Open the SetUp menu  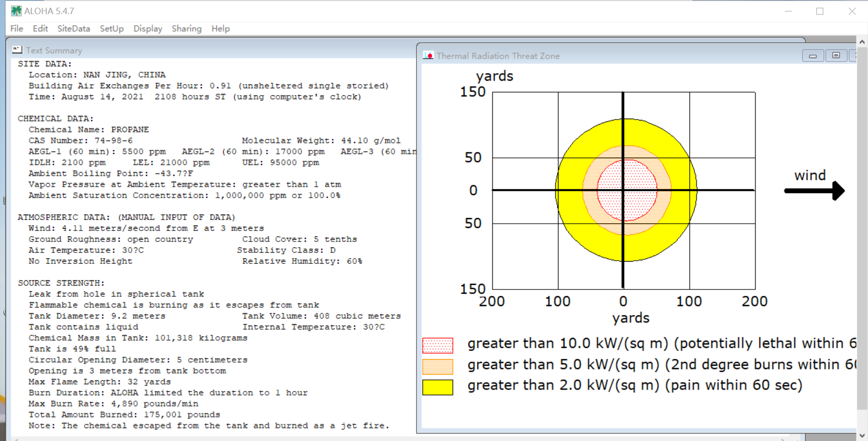pyautogui.click(x=112, y=28)
